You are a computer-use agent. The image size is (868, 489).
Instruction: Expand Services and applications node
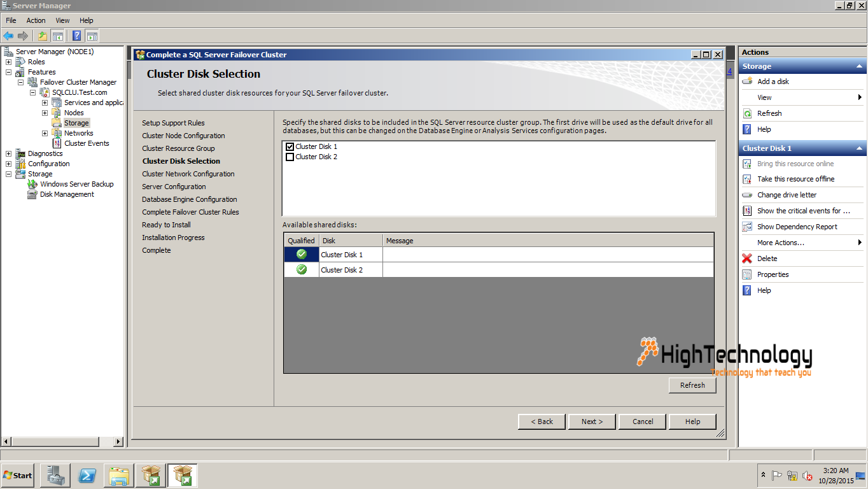(45, 103)
